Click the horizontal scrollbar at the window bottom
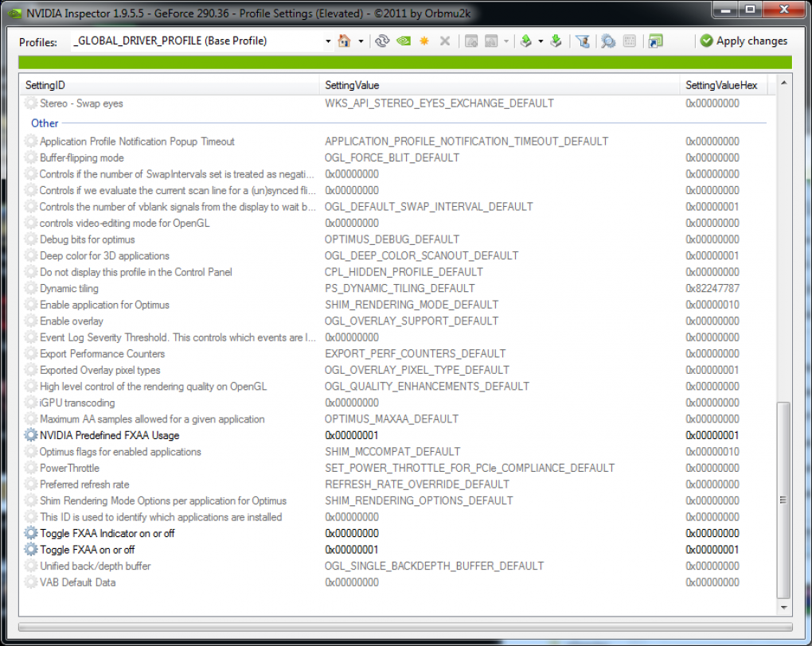Image resolution: width=812 pixels, height=646 pixels. 405,627
